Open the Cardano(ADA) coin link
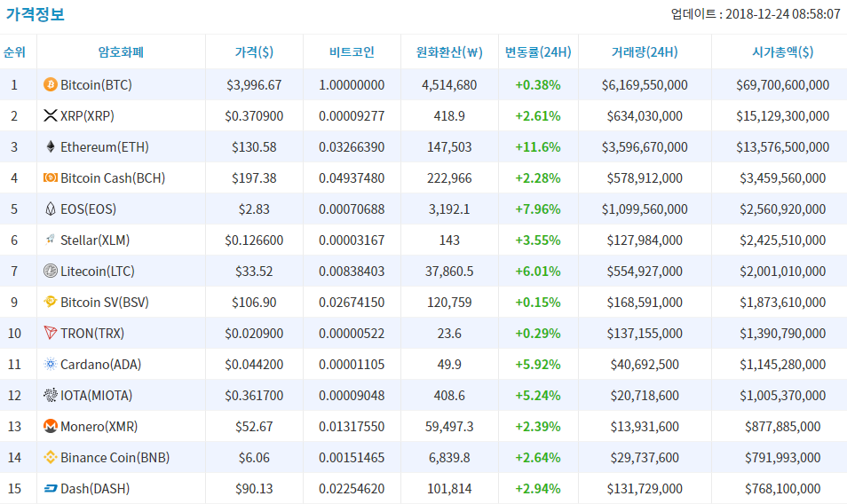Screen dimensions: 847x504 pyautogui.click(x=100, y=364)
